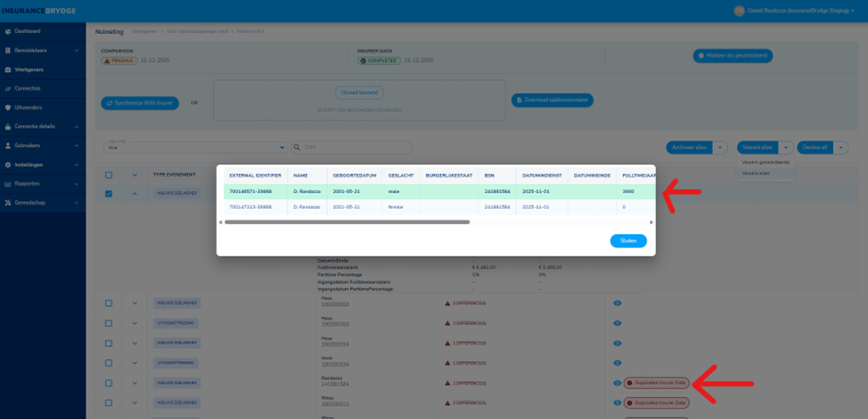The height and width of the screenshot is (419, 868).
Task: Click Duplicated Insurer Data badge on 100000010 row
Action: (657, 402)
